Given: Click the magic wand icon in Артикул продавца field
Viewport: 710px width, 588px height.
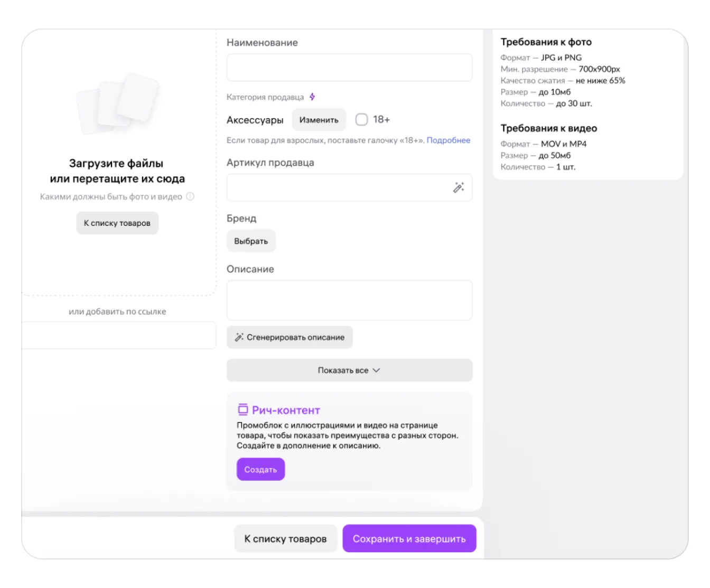Looking at the screenshot, I should click(459, 187).
